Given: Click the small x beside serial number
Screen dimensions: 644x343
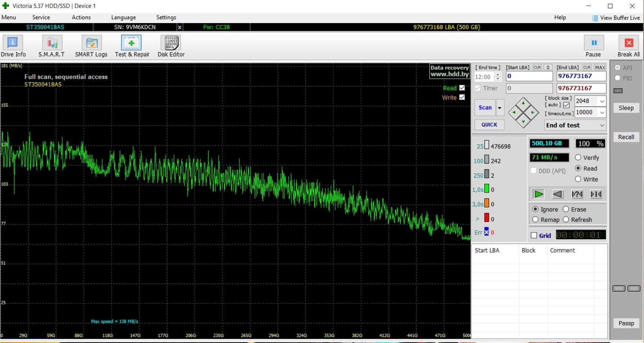Looking at the screenshot, I should point(180,27).
